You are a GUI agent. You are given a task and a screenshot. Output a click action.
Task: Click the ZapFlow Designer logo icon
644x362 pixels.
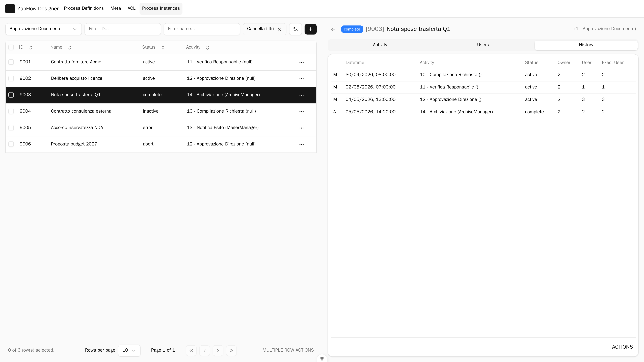click(x=10, y=9)
